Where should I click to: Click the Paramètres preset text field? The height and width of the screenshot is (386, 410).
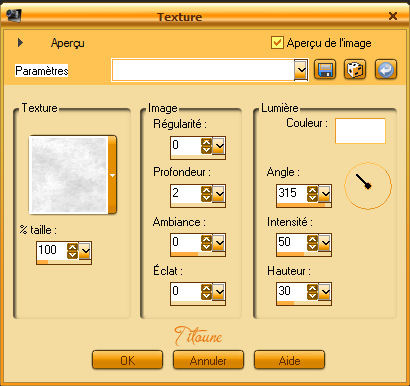coord(203,70)
